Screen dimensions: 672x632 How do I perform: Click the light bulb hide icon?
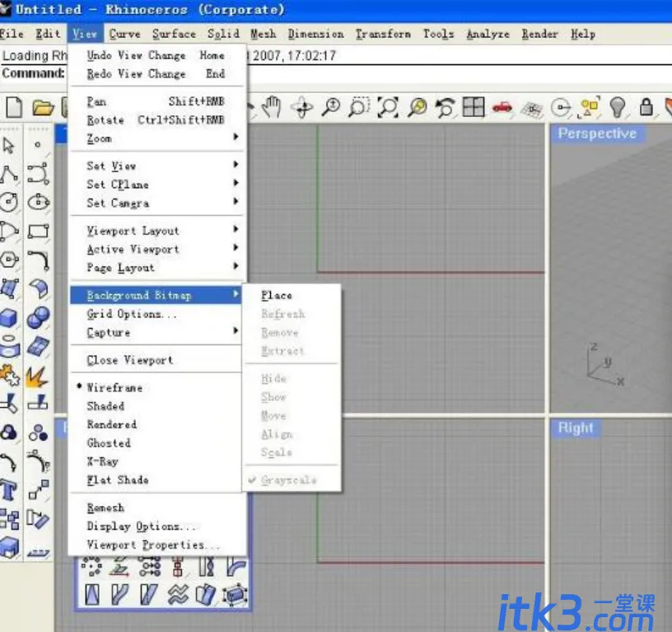click(618, 107)
